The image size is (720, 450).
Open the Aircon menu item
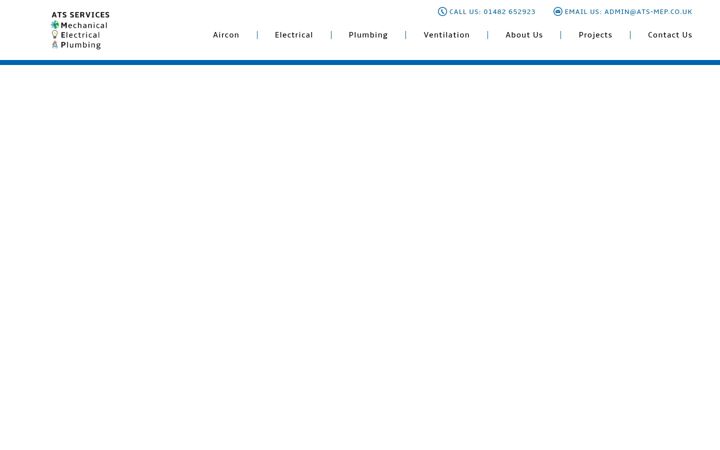tap(226, 35)
